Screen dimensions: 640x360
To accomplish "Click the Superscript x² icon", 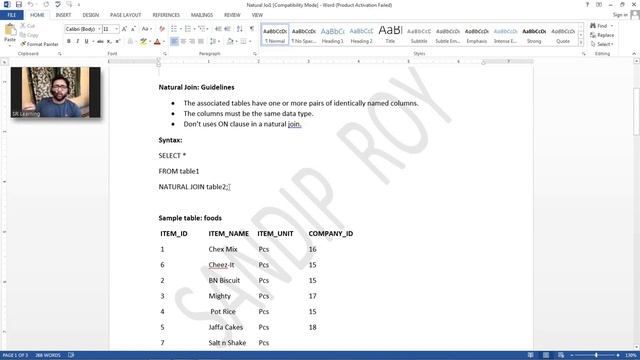I will point(118,41).
